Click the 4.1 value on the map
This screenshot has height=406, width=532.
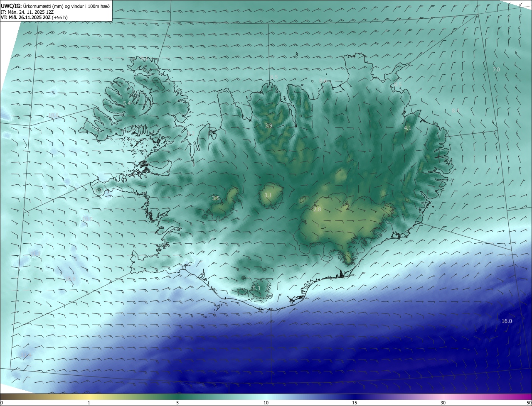tap(408, 128)
